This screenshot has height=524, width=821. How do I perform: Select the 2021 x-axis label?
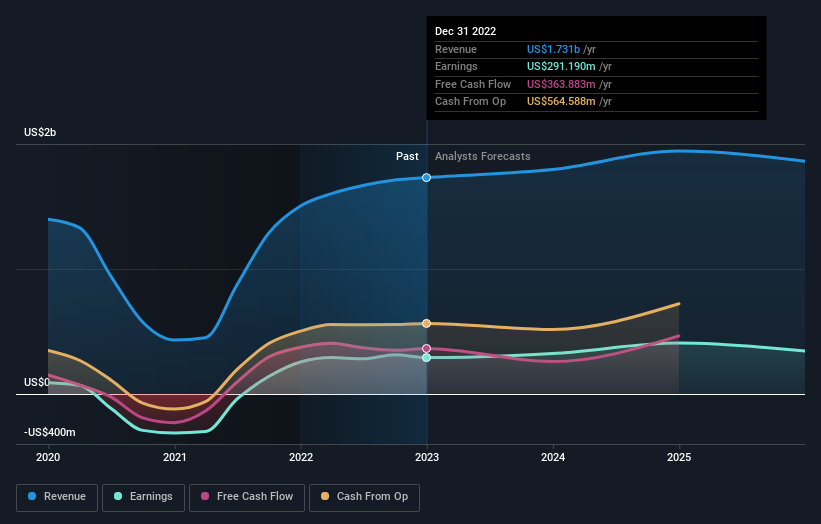click(174, 458)
